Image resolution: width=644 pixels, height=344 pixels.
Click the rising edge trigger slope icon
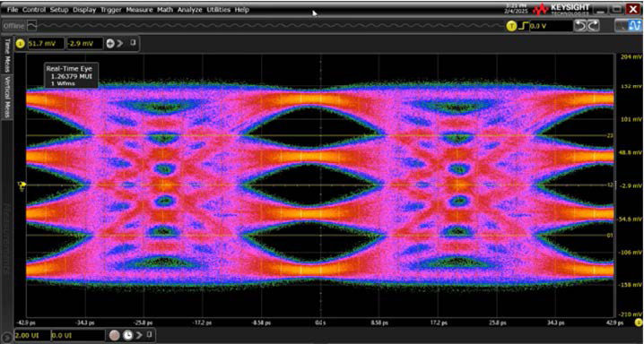[x=523, y=27]
